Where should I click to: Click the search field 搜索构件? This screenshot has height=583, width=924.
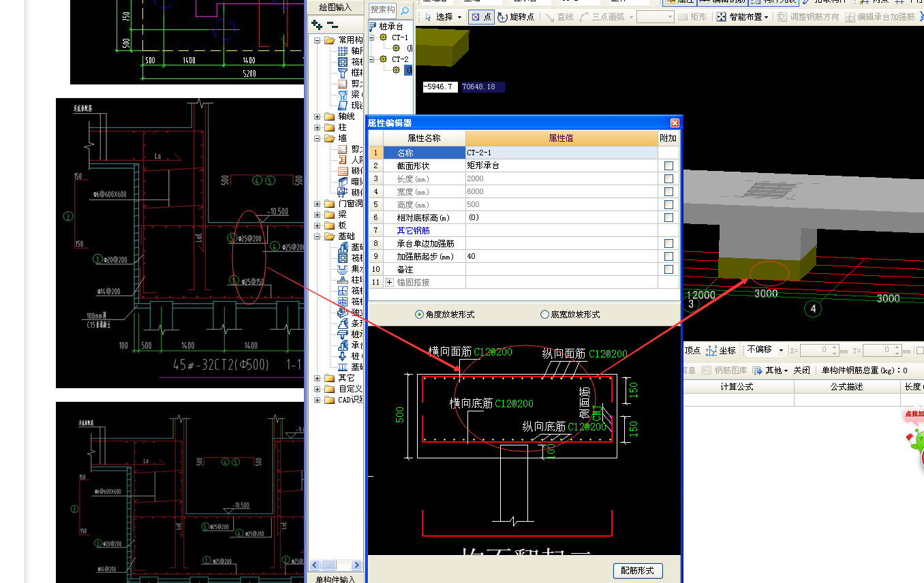(382, 10)
